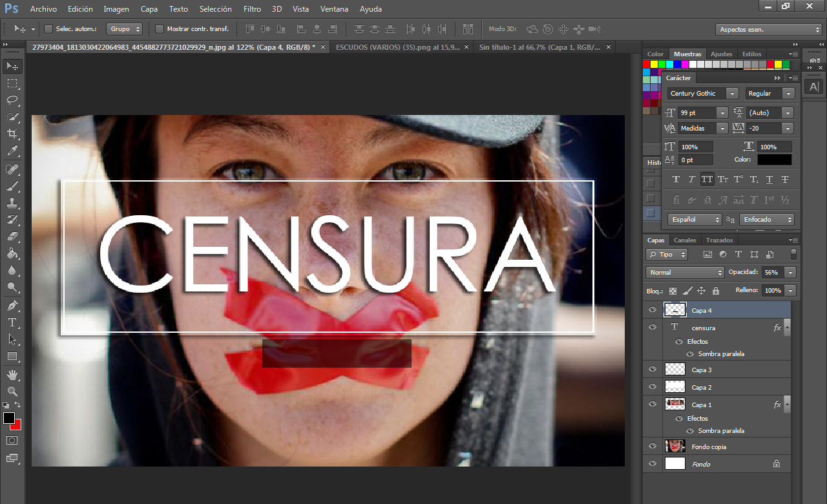Switch to the Canales tab
827x504 pixels.
(x=685, y=240)
